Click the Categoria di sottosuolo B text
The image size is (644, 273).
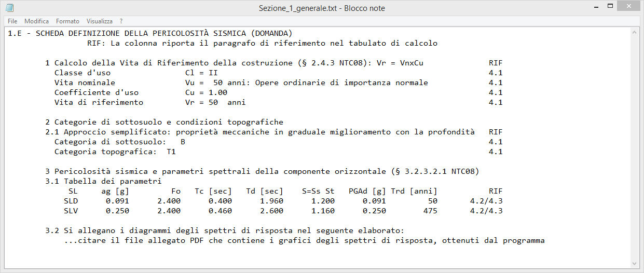click(120, 142)
